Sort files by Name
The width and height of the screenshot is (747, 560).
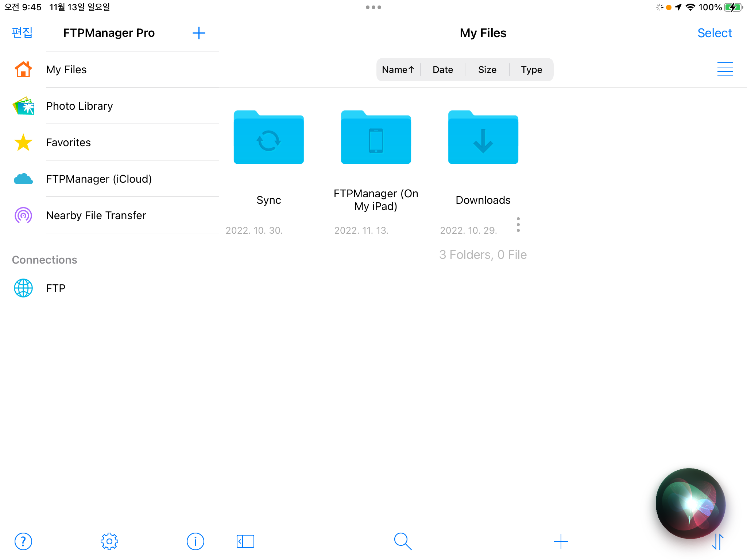pos(398,70)
